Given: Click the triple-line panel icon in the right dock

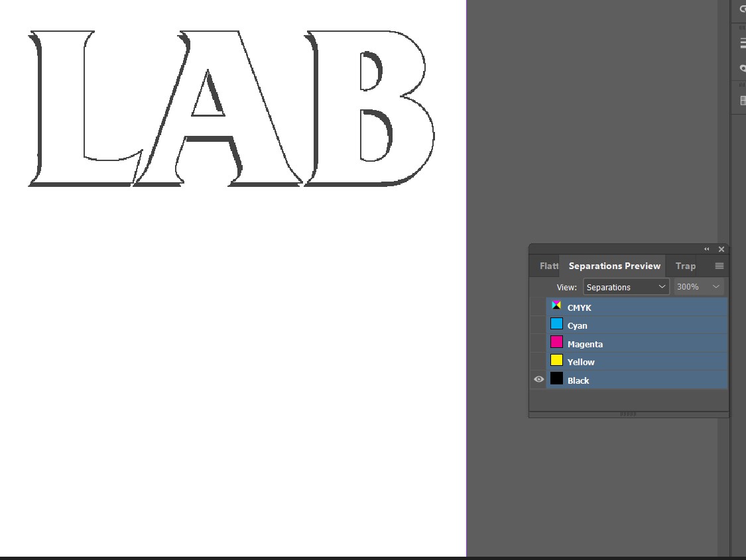Looking at the screenshot, I should coord(742,42).
